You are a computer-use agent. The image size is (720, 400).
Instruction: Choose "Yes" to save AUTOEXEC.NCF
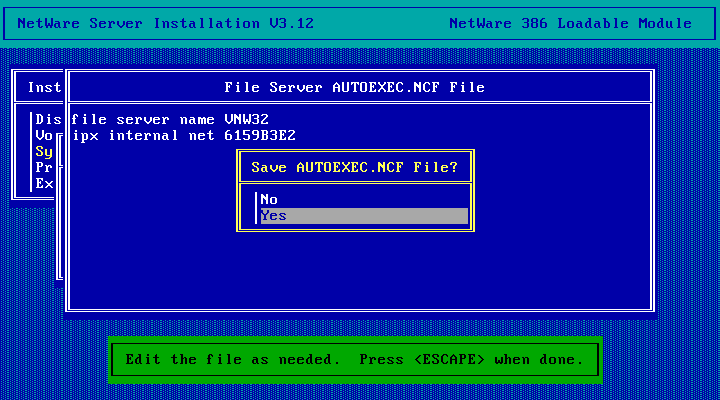(364, 216)
